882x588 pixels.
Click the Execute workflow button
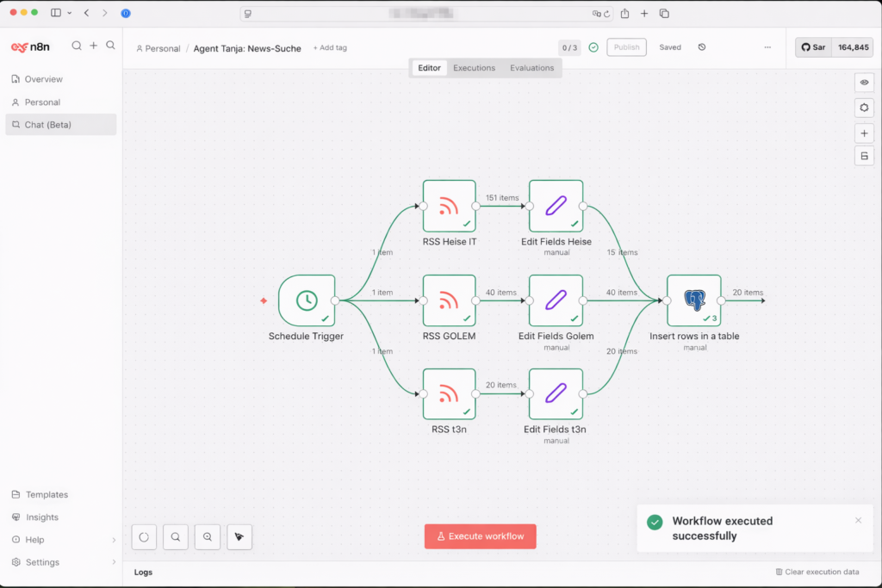(x=480, y=536)
